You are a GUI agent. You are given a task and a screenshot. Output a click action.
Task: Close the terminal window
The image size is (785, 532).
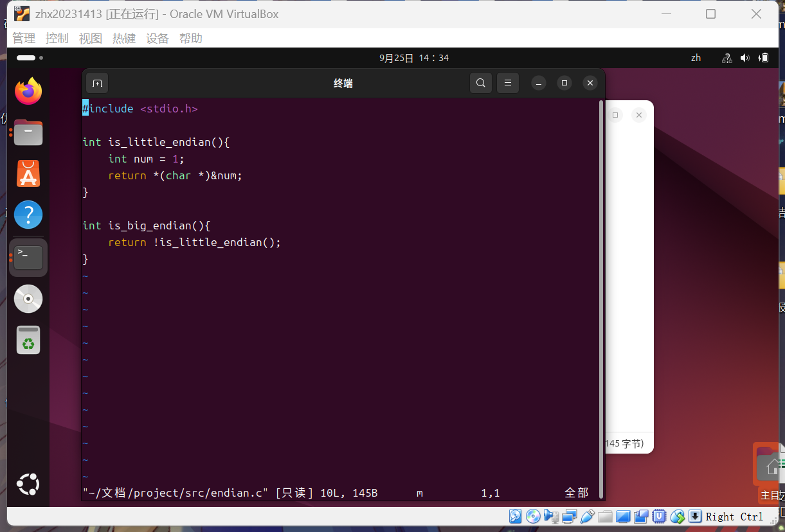coord(590,83)
